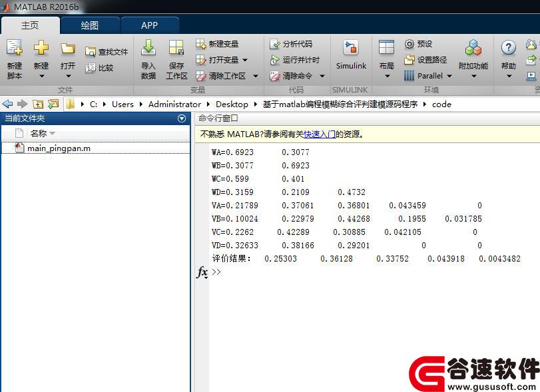Switch to the Home (主页) tab
This screenshot has height=392, width=540.
tap(30, 25)
